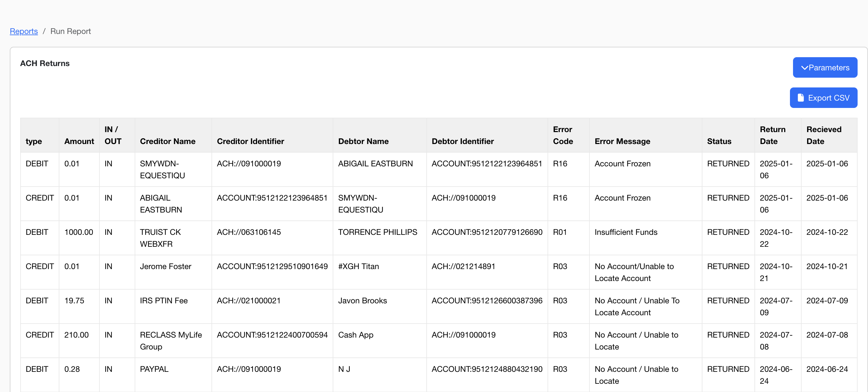
Task: Open the Reports breadcrumb link
Action: point(24,31)
